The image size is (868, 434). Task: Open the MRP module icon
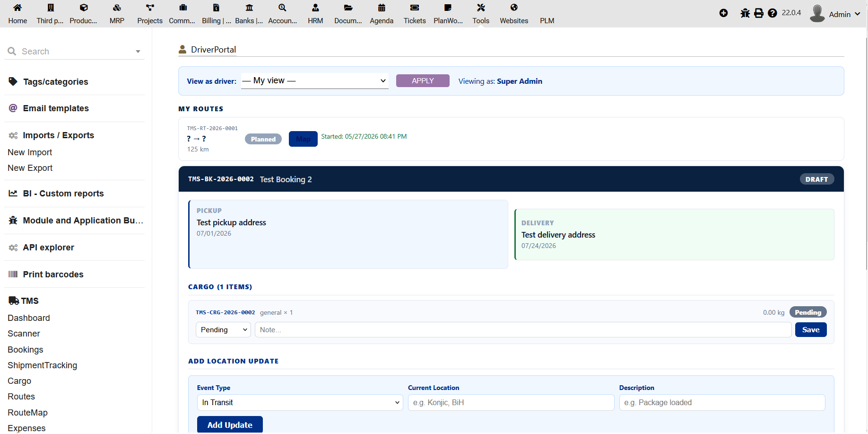coord(117,8)
